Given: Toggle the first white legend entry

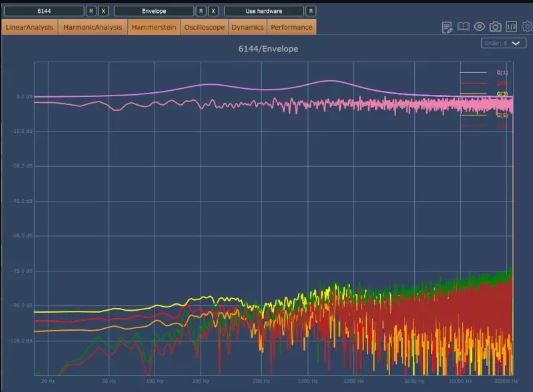Looking at the screenshot, I should click(x=484, y=72).
